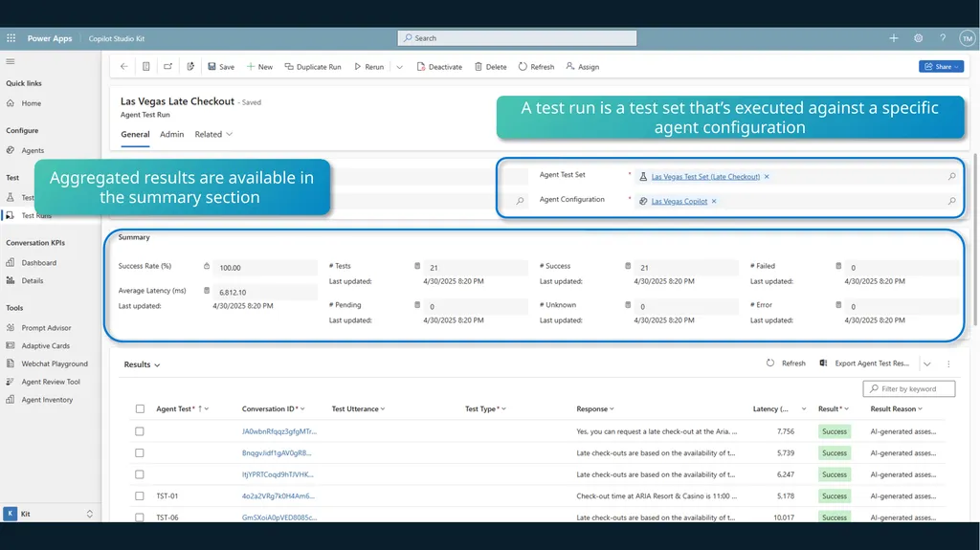The image size is (980, 550).
Task: Delete the record from the toolbar
Action: coord(491,66)
